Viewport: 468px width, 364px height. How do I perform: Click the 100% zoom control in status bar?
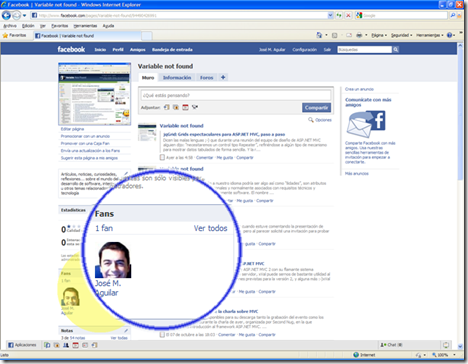pyautogui.click(x=443, y=355)
